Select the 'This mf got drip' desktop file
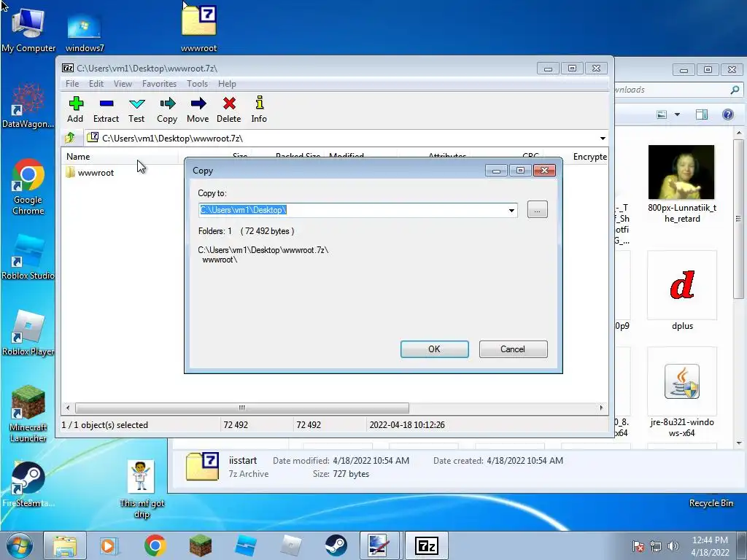The width and height of the screenshot is (747, 560). [142, 489]
